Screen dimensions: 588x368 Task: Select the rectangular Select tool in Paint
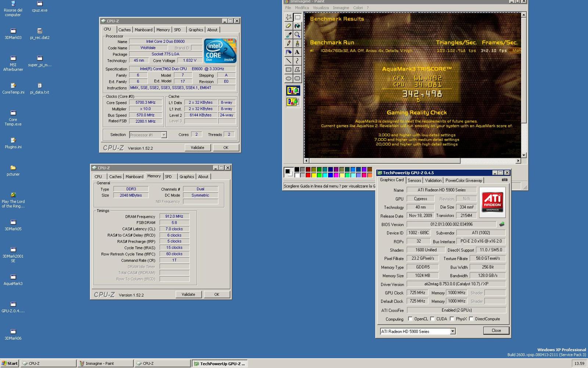click(297, 17)
